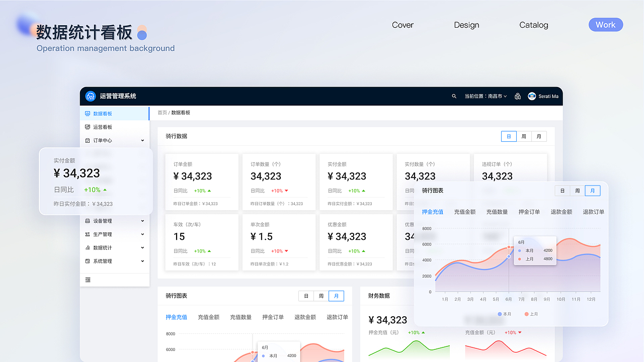The height and width of the screenshot is (362, 644).
Task: Open the Design page link
Action: click(466, 25)
